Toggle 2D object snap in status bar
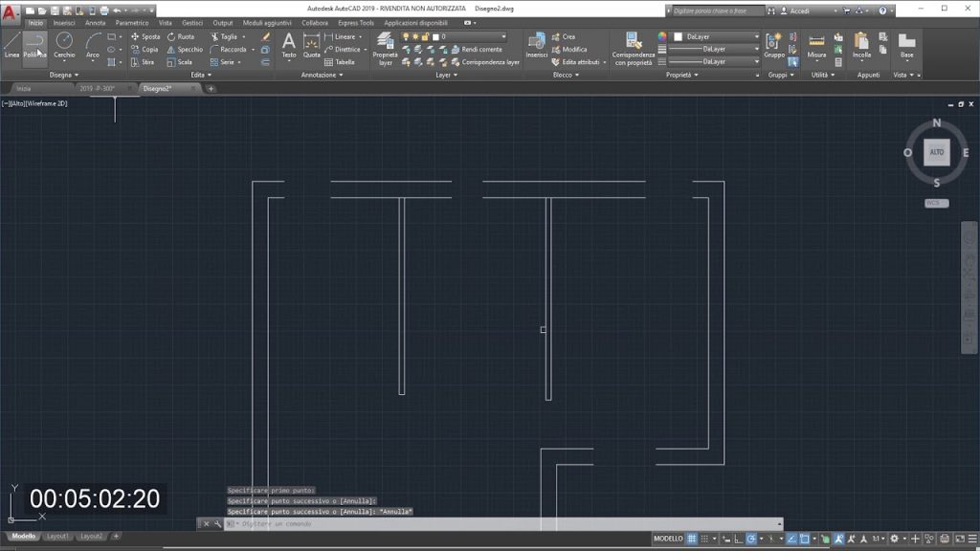This screenshot has height=551, width=980. 804,539
